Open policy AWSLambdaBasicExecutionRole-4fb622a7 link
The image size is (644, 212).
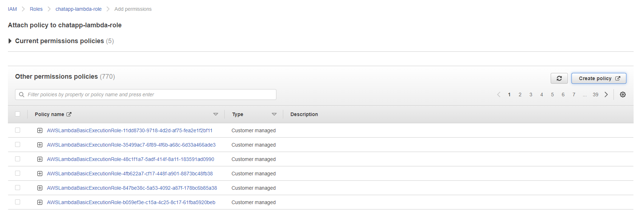click(130, 174)
